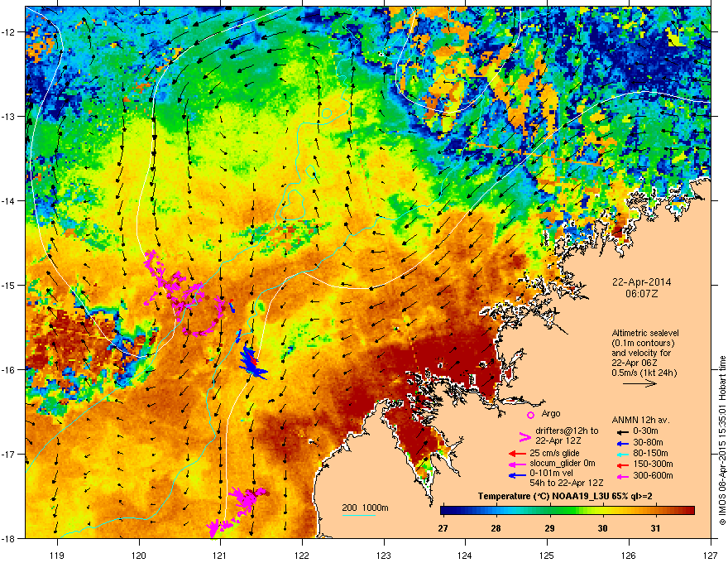Viewport: 728px width, 563px height.
Task: Click the dark blue end of temperature colorbar
Action: 445,510
